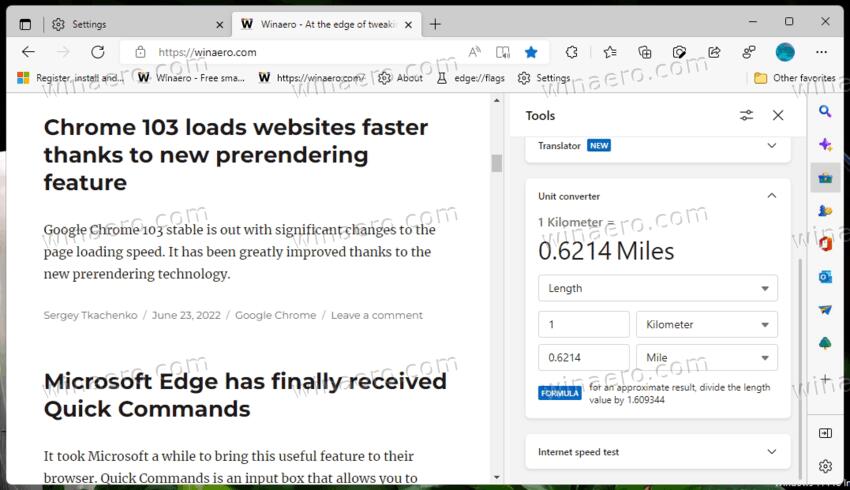
Task: Open the Mile unit dropdown
Action: click(x=707, y=358)
